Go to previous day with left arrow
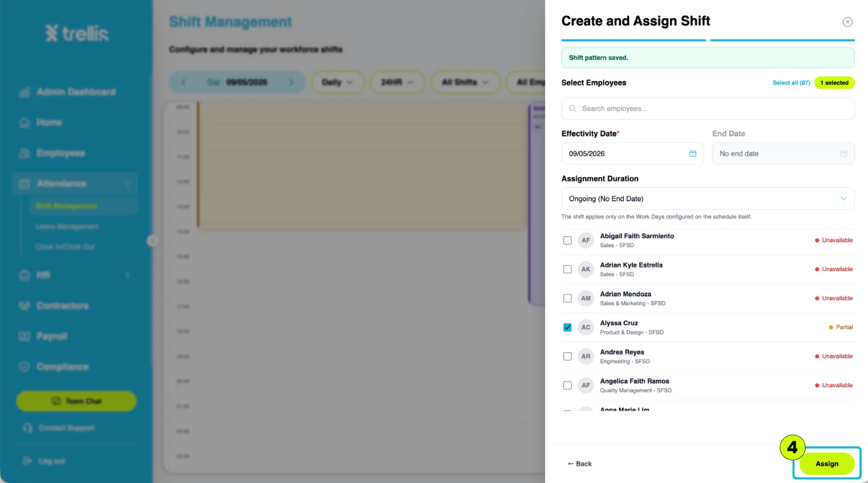The image size is (868, 483). point(183,82)
